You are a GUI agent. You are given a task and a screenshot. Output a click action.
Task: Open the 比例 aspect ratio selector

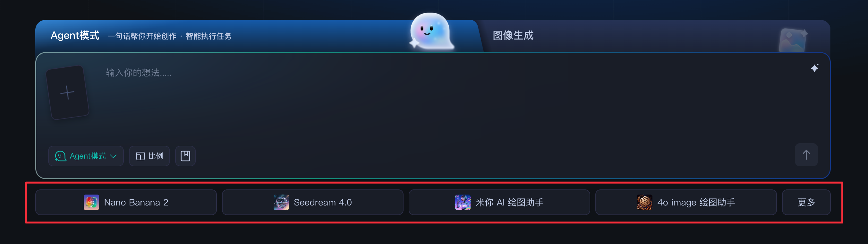tap(149, 156)
